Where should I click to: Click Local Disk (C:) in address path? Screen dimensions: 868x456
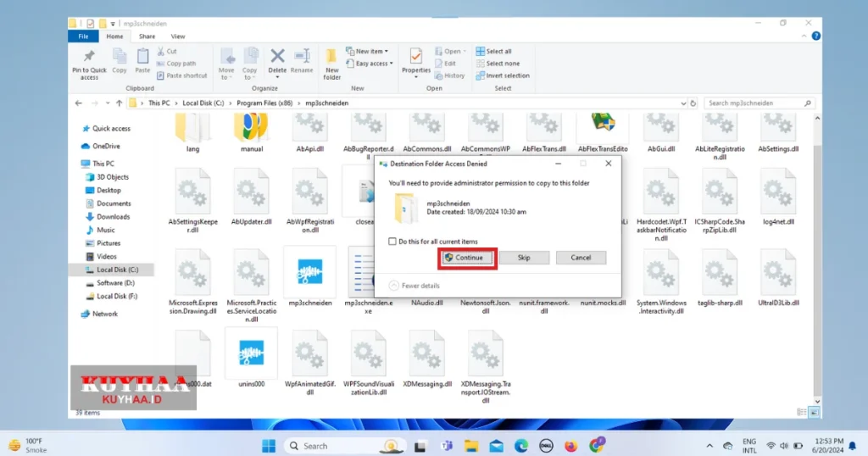pos(203,103)
